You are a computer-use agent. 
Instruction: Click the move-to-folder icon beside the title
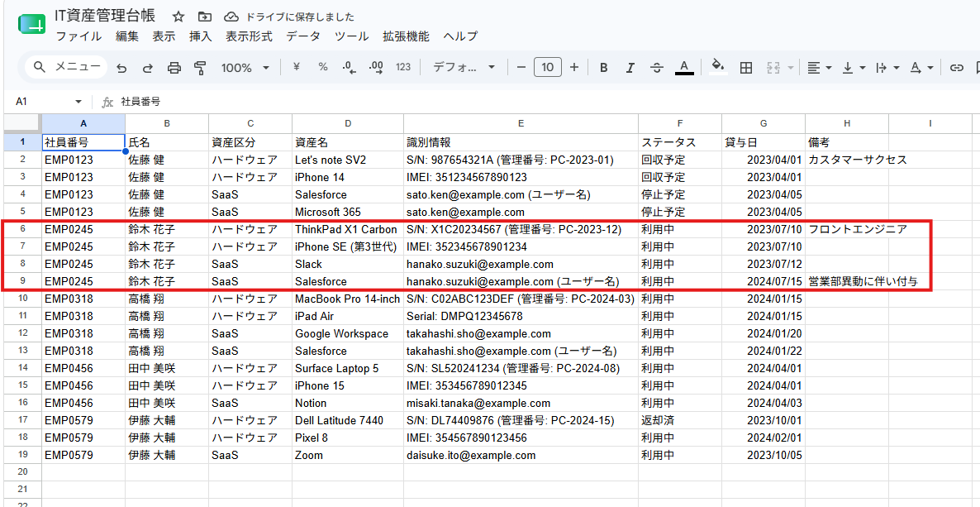pos(204,17)
